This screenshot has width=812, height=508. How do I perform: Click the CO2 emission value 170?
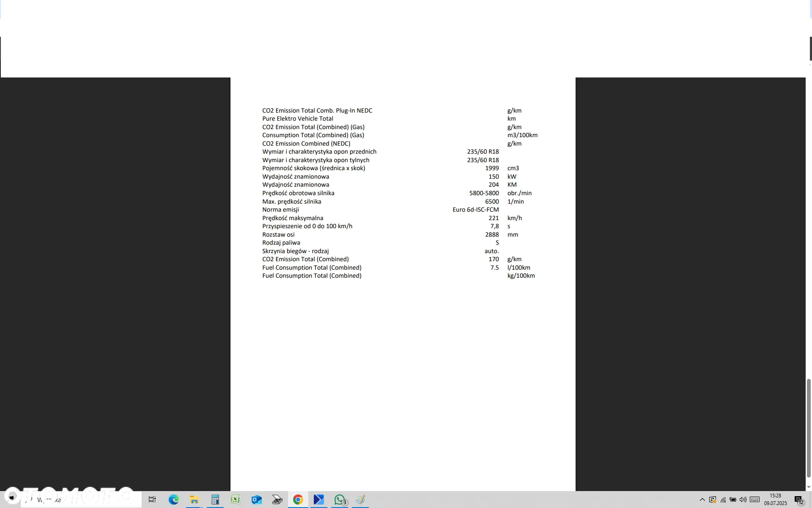click(x=494, y=259)
